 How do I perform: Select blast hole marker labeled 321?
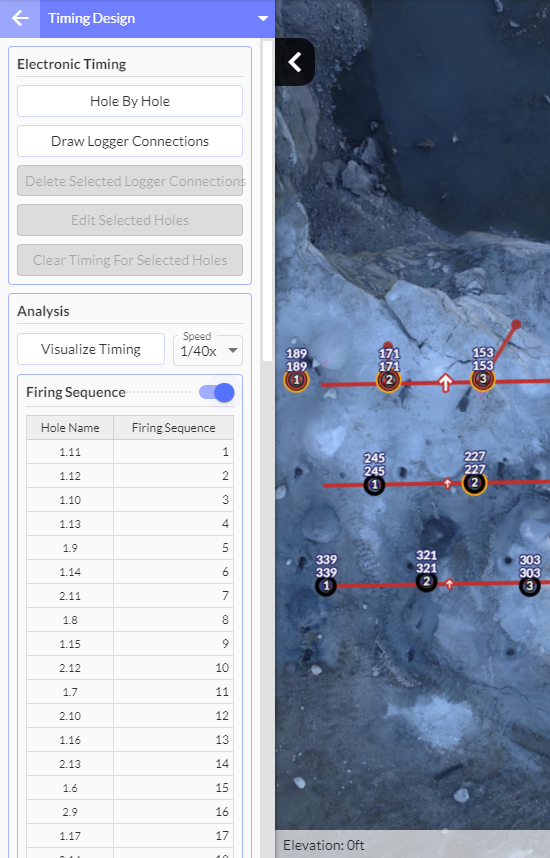click(x=426, y=582)
